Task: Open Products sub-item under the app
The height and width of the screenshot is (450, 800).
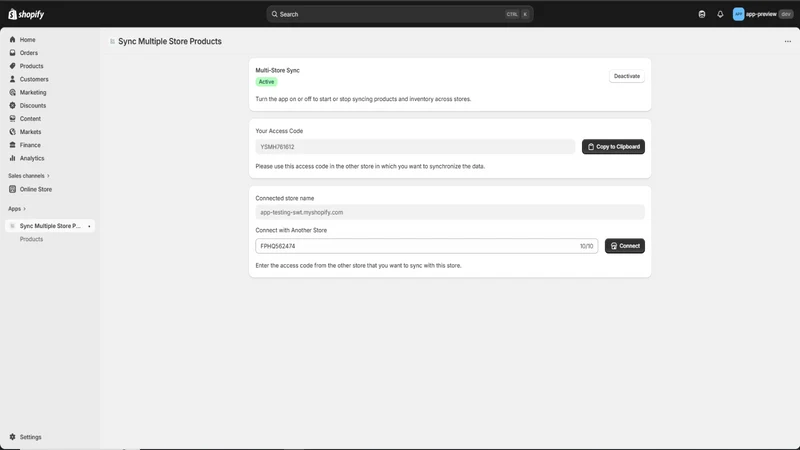Action: tap(31, 239)
